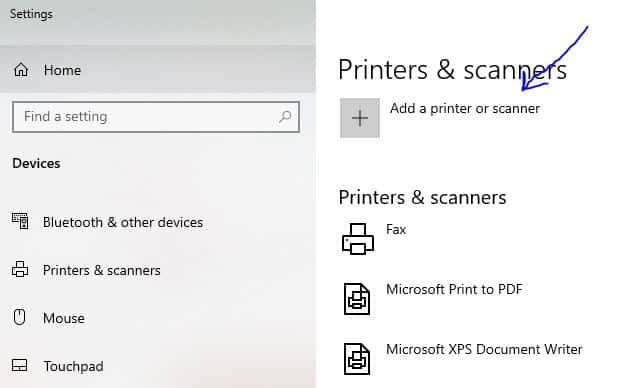Click the plus button to add printer

pyautogui.click(x=360, y=118)
